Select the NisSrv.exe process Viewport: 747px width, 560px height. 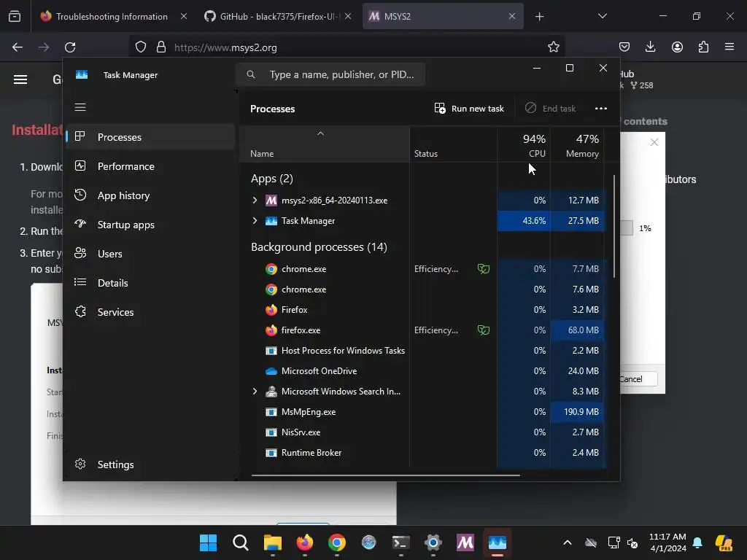click(424, 432)
